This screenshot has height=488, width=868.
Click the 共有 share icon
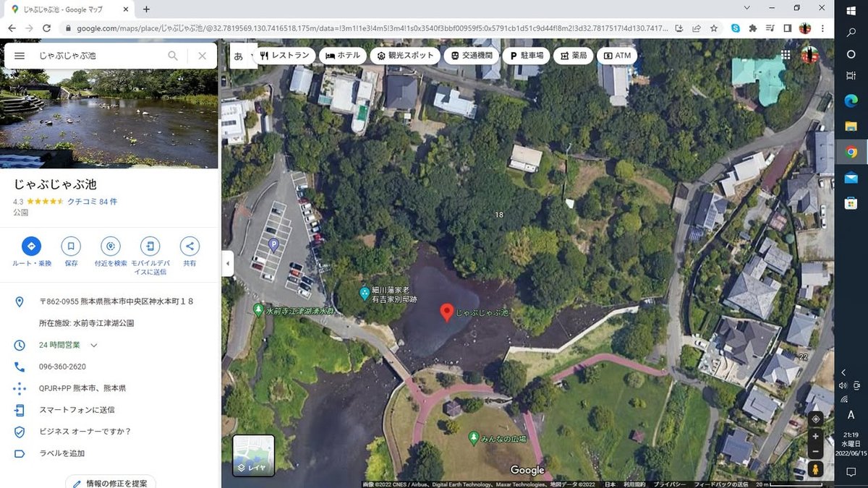[x=190, y=246]
